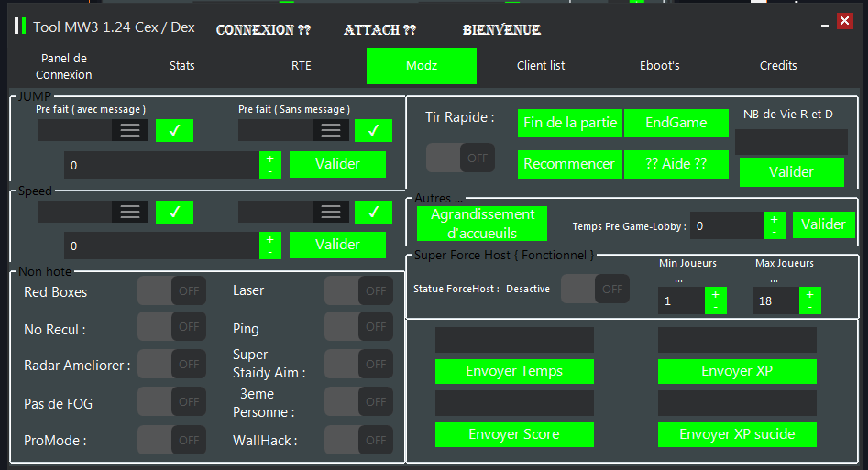This screenshot has width=868, height=470.
Task: Toggle Tir Rapide switch
Action: click(x=460, y=158)
